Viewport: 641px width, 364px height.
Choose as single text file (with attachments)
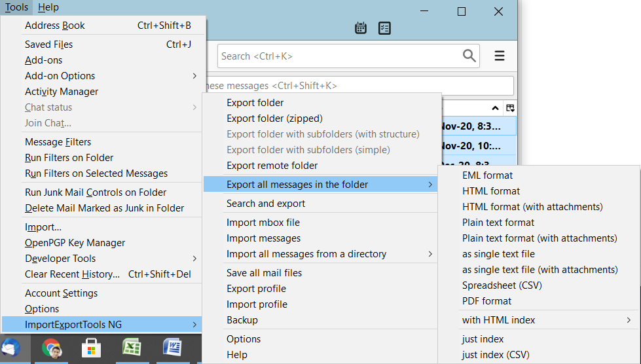(538, 270)
